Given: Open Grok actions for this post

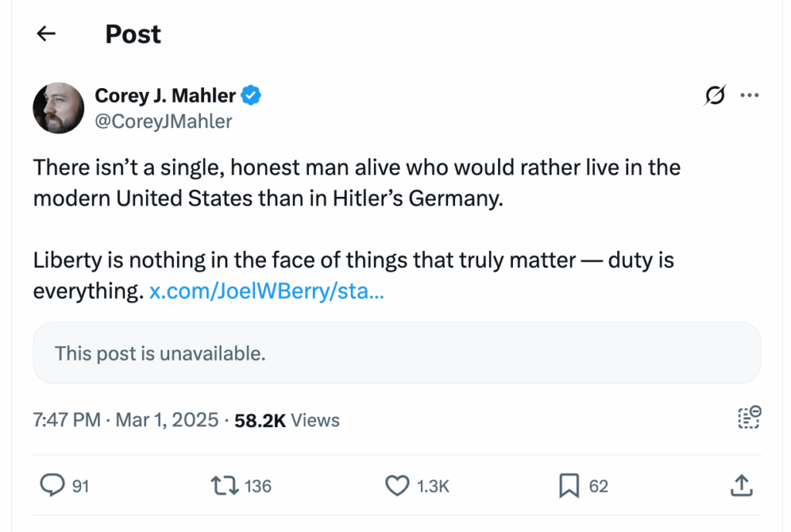Looking at the screenshot, I should point(715,94).
